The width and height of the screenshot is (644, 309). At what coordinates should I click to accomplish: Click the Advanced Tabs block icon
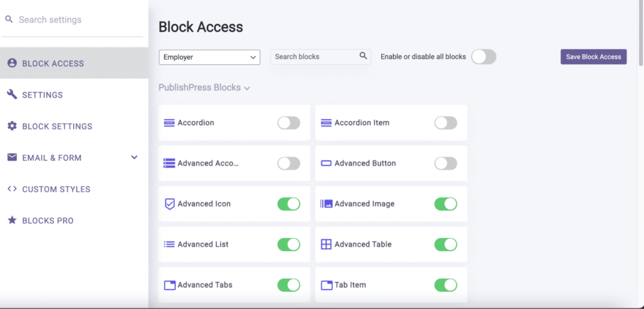tap(170, 284)
